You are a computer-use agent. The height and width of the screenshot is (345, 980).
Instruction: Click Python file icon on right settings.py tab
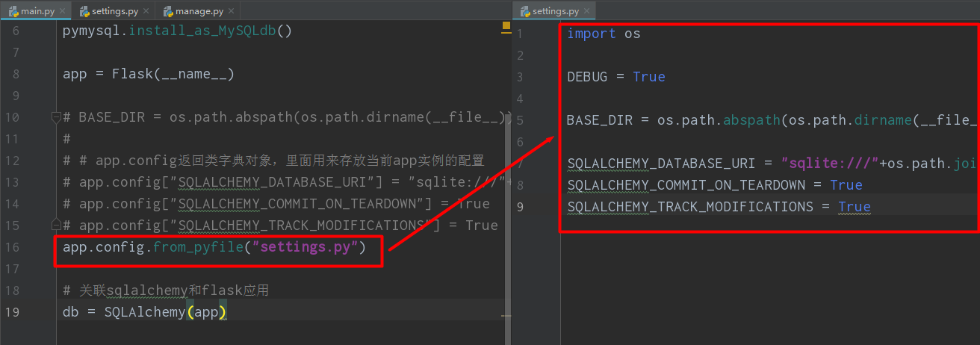[x=524, y=11]
